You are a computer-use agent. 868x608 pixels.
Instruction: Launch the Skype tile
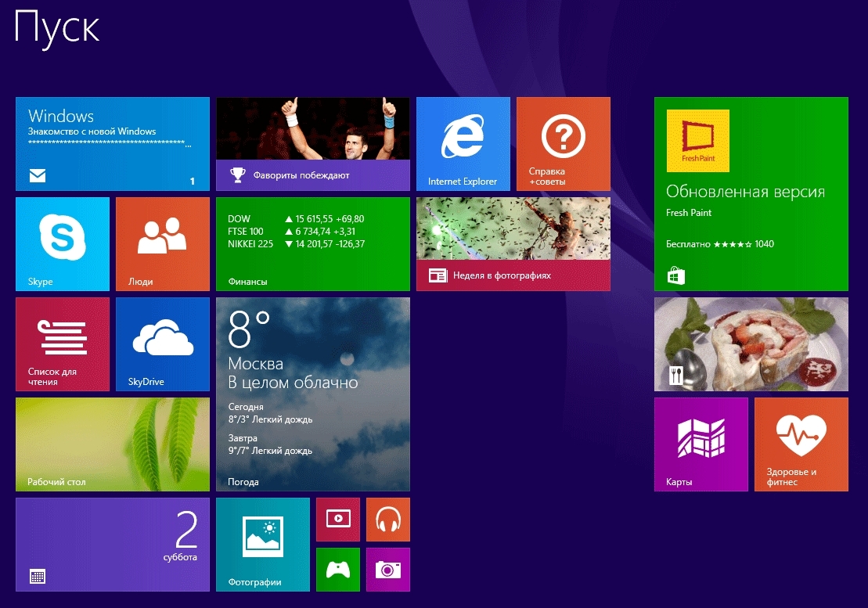coord(63,244)
